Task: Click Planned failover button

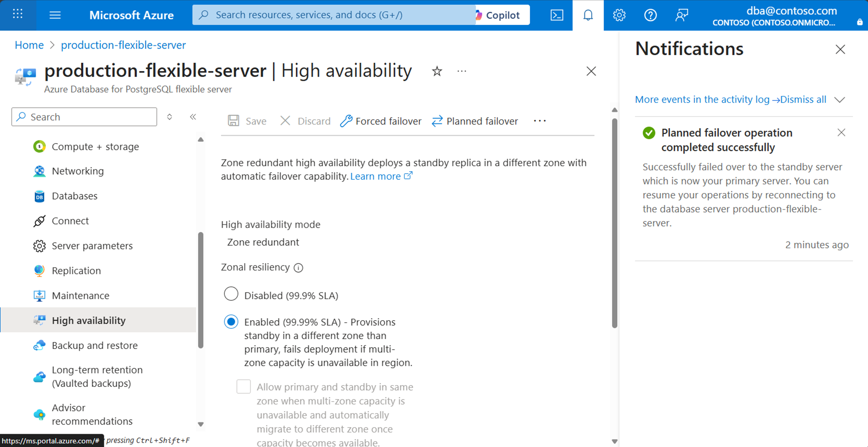Action: [x=475, y=121]
